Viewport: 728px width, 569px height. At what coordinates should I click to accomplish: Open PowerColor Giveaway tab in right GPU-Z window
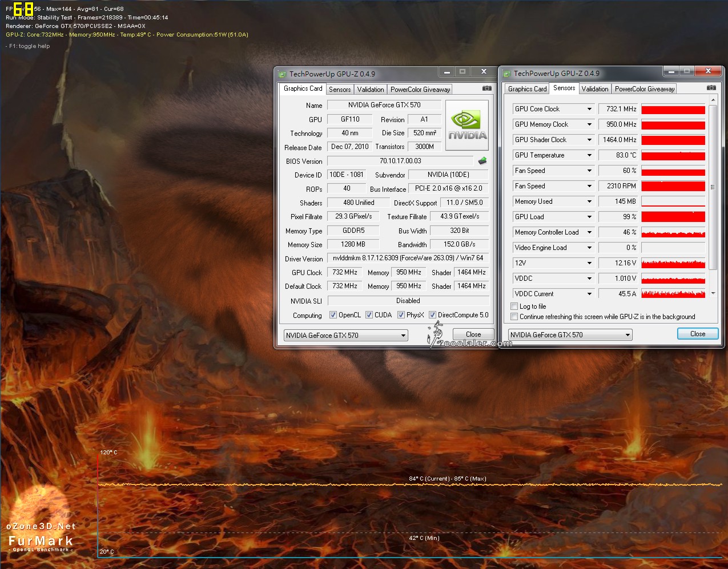645,89
